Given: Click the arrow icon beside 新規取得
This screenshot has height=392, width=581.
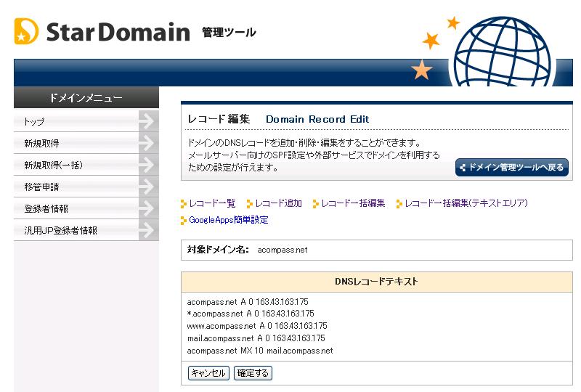Looking at the screenshot, I should click(x=147, y=143).
